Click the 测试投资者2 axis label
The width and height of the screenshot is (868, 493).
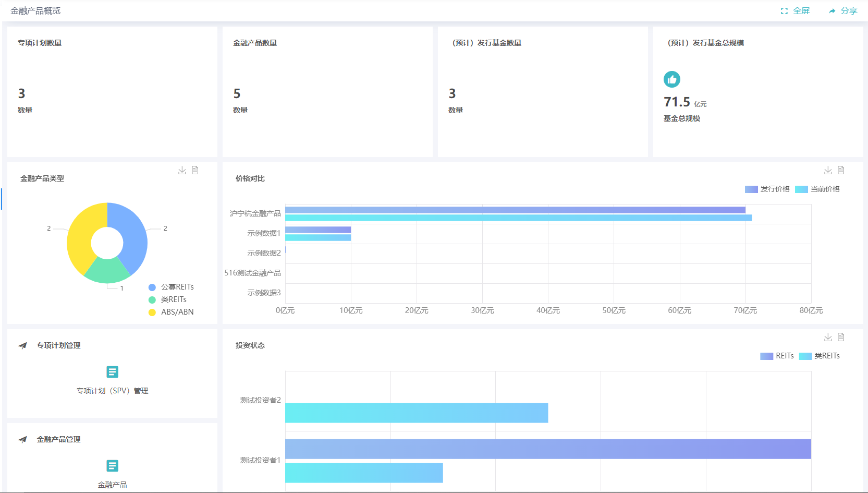(260, 400)
